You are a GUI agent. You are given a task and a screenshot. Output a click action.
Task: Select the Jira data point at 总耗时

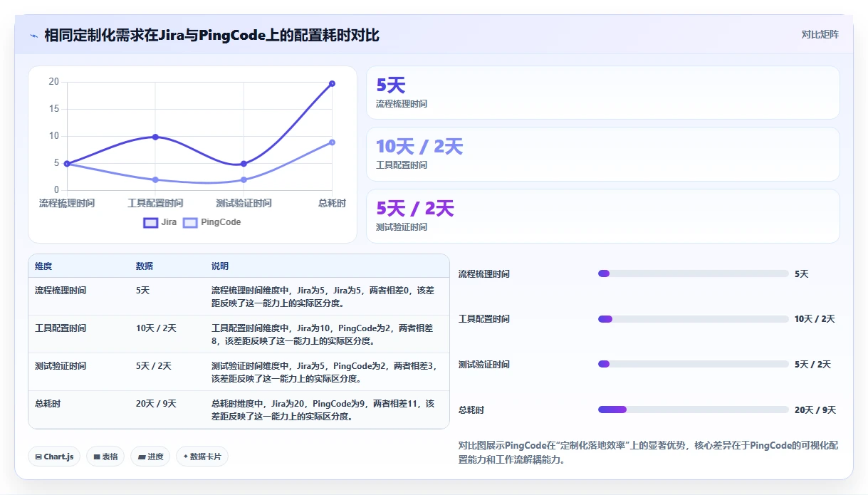coord(332,83)
